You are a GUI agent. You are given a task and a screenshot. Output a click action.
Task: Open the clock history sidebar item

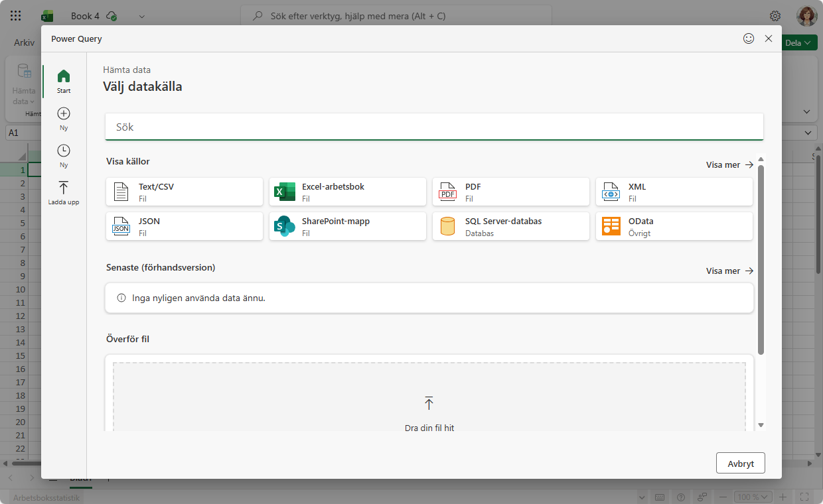coord(64,155)
